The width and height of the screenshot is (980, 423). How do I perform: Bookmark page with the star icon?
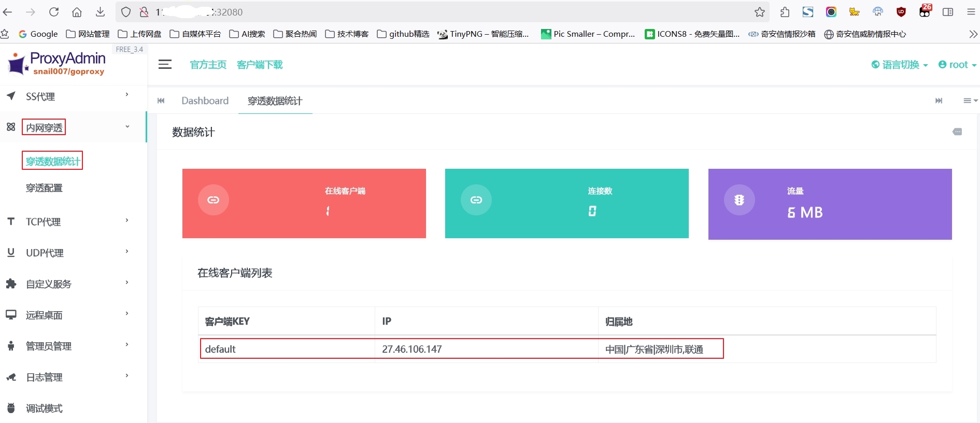click(759, 12)
